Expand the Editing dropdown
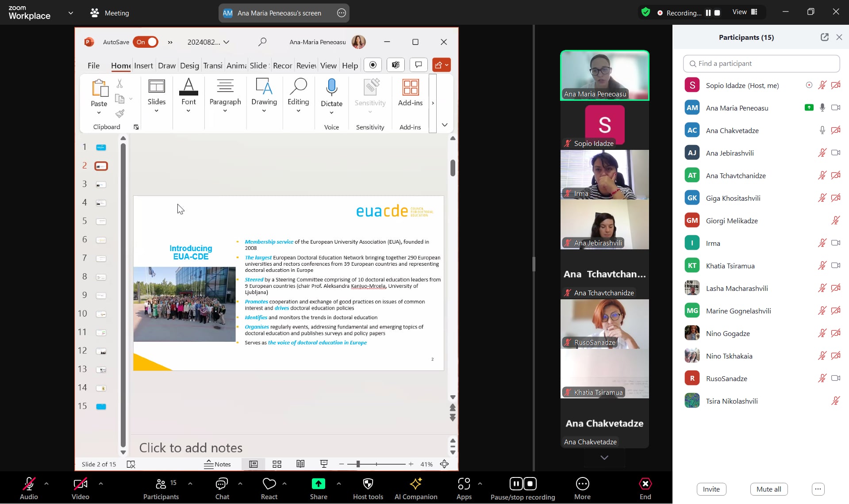The image size is (849, 504). click(x=298, y=111)
